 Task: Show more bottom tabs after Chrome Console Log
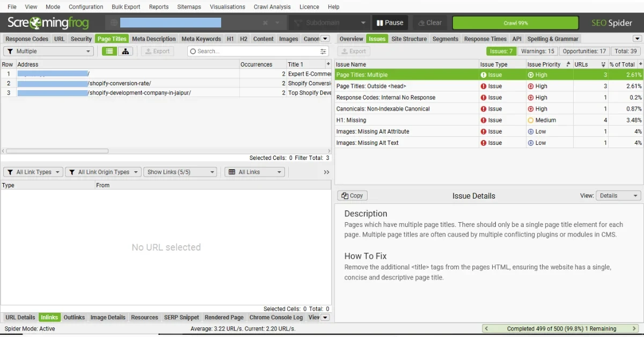[325, 318]
